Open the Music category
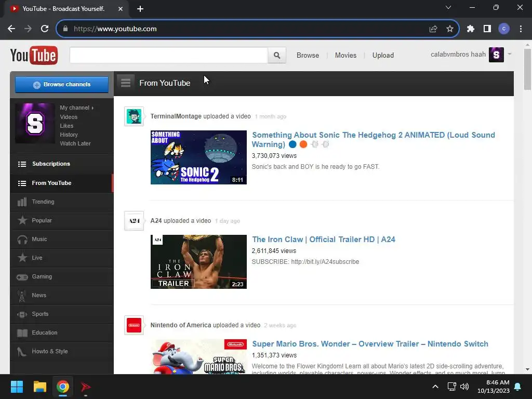The width and height of the screenshot is (532, 399). (62, 239)
